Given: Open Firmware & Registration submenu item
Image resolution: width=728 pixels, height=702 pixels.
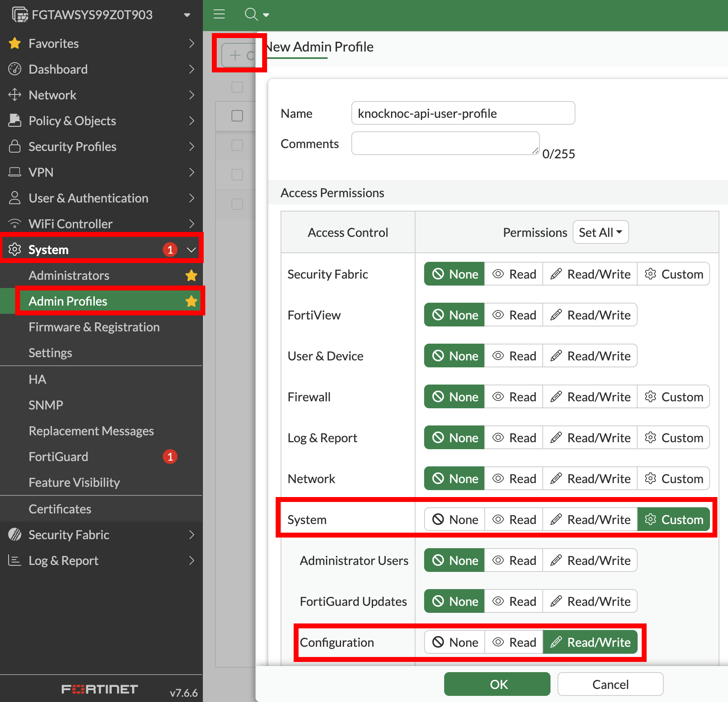Looking at the screenshot, I should [94, 327].
